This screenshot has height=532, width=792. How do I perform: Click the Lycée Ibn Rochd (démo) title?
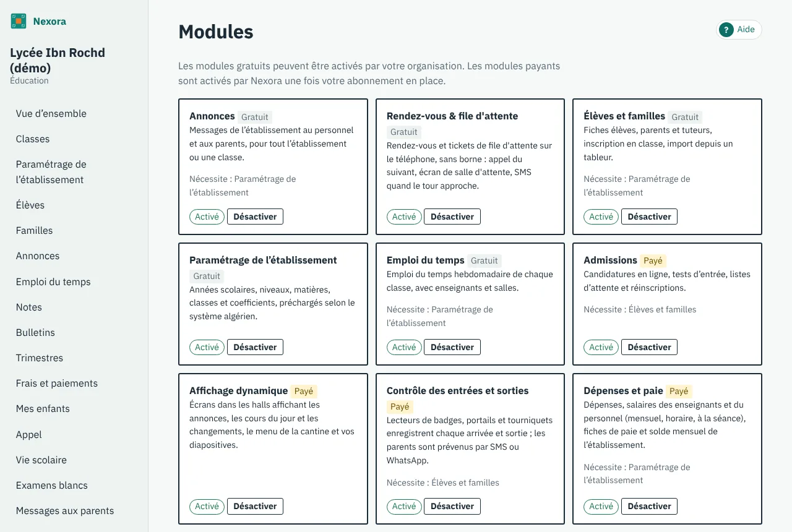[x=58, y=60]
